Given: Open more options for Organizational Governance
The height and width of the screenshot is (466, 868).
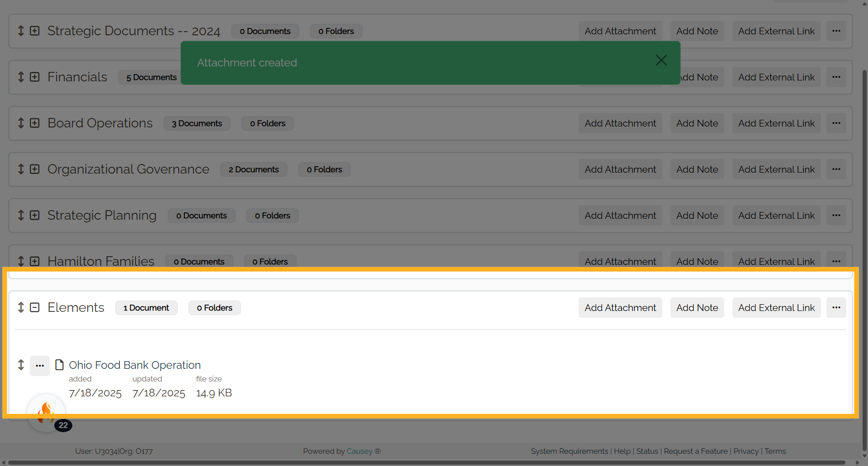Looking at the screenshot, I should (x=836, y=169).
